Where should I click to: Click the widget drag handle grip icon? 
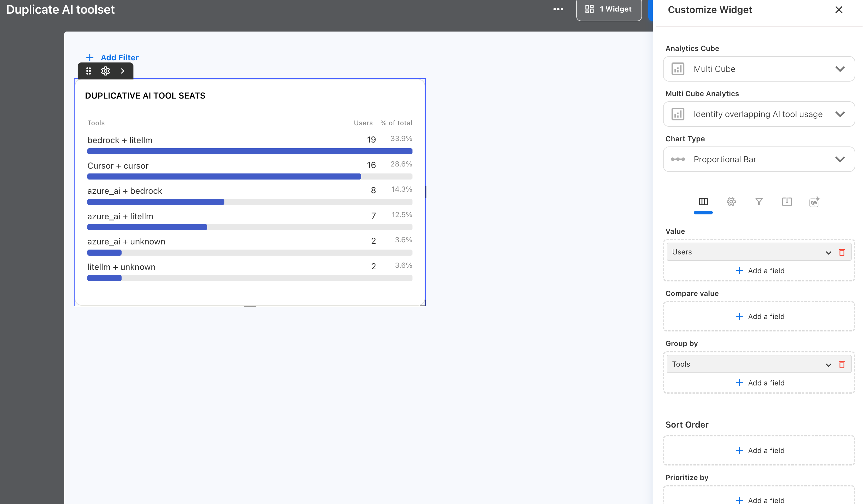(89, 71)
